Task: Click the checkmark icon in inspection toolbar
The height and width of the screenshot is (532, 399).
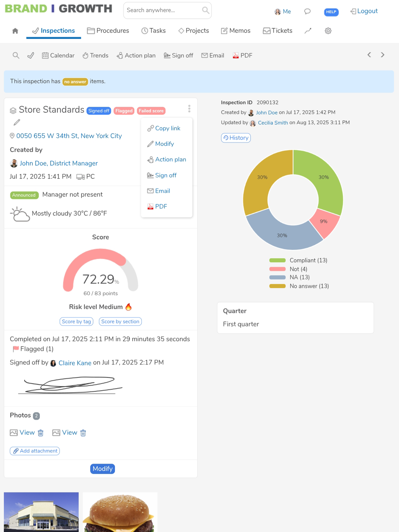Action: tap(31, 55)
